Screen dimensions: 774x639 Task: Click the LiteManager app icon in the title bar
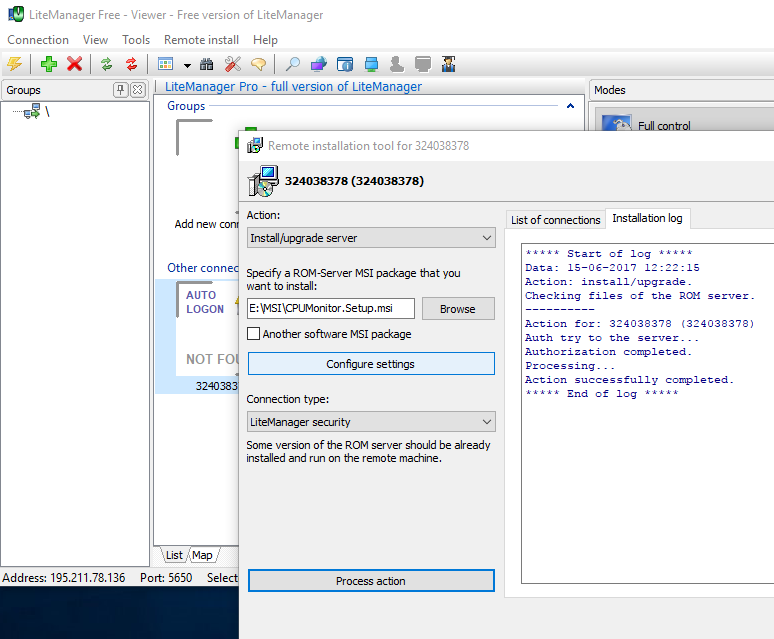[16, 14]
